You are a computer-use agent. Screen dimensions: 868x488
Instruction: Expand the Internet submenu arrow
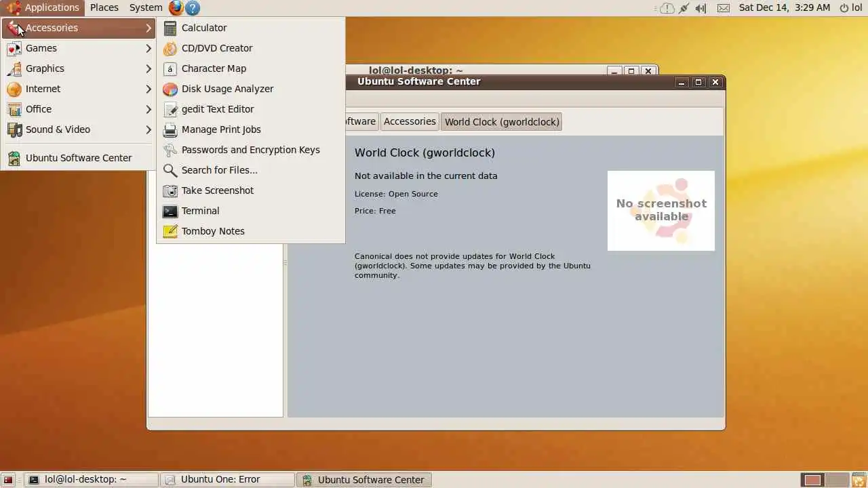pyautogui.click(x=149, y=89)
